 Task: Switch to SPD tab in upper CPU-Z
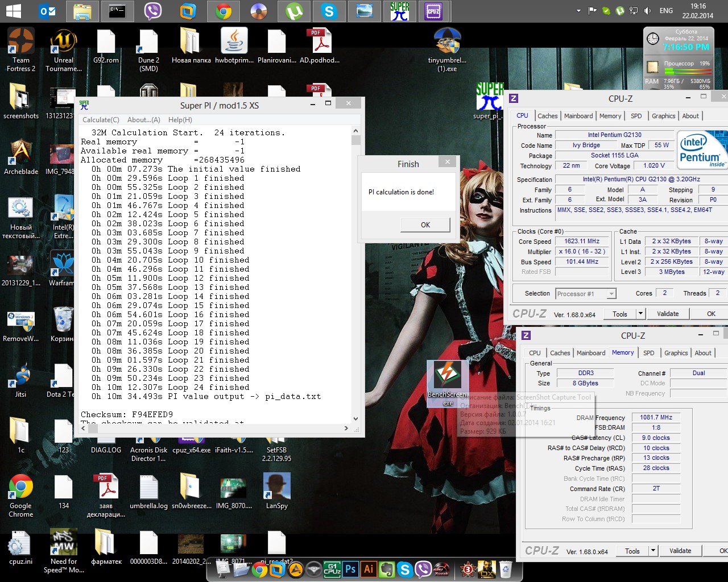[x=636, y=116]
